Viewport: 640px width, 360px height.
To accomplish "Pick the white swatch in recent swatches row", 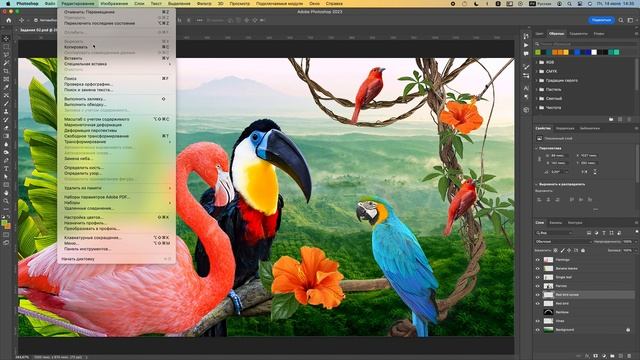I will coord(594,52).
